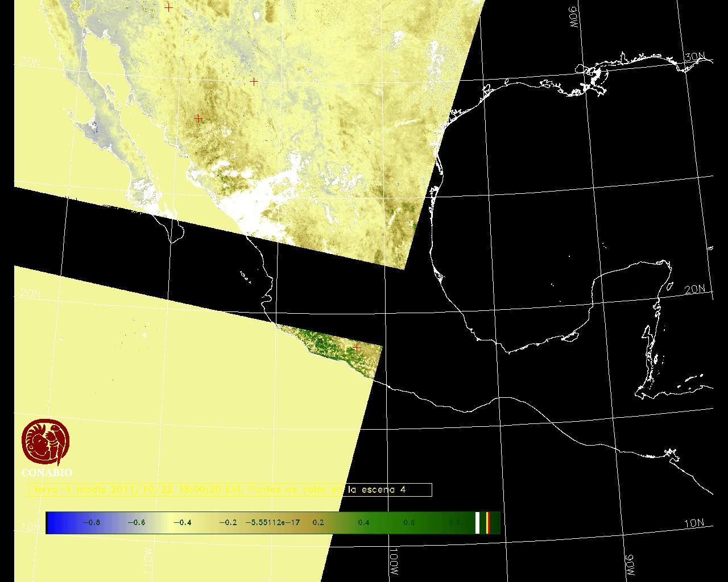Click the 20N label on the left side
This screenshot has height=582, width=728.
(x=30, y=294)
